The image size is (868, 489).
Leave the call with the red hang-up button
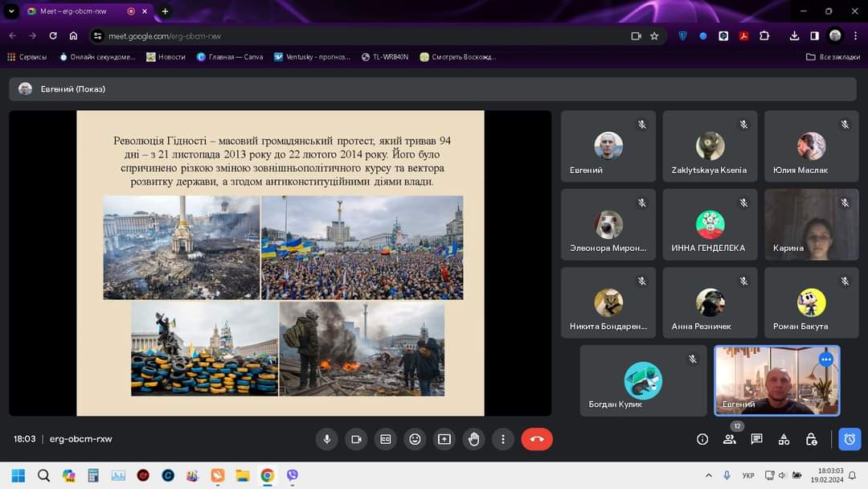[x=537, y=439]
